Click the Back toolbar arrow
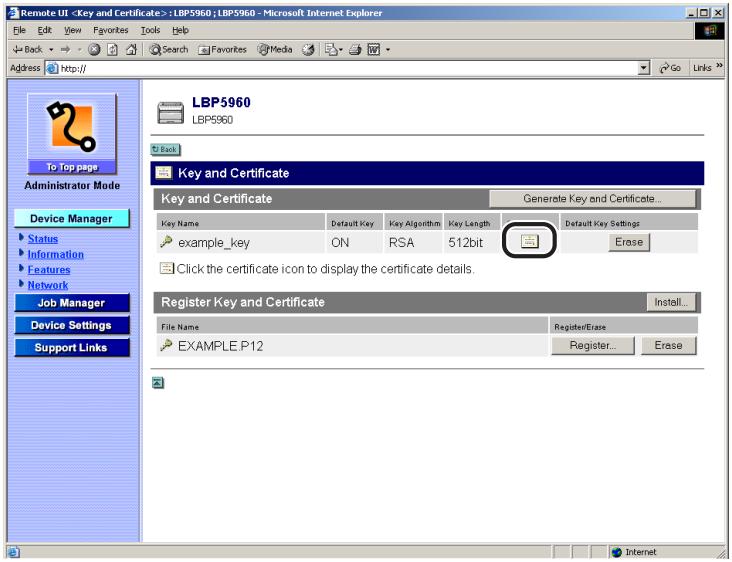Viewport: 732px width, 562px height. pyautogui.click(x=28, y=49)
